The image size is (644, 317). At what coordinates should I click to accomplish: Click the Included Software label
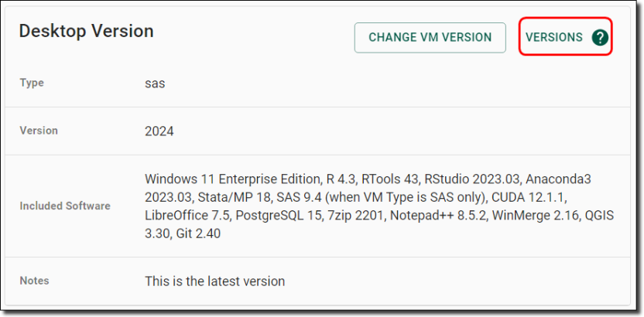tap(65, 206)
